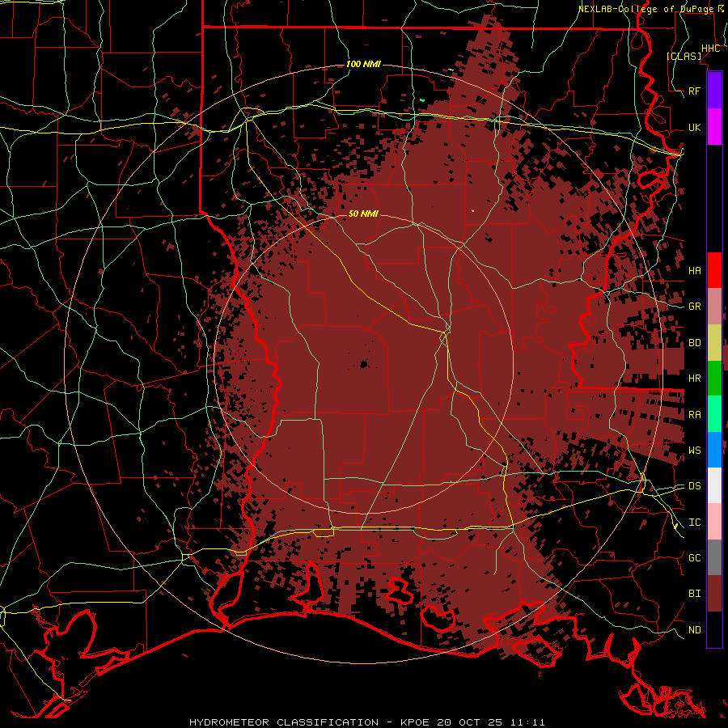Select the GC gray legend swatch
This screenshot has height=728, width=728.
714,557
